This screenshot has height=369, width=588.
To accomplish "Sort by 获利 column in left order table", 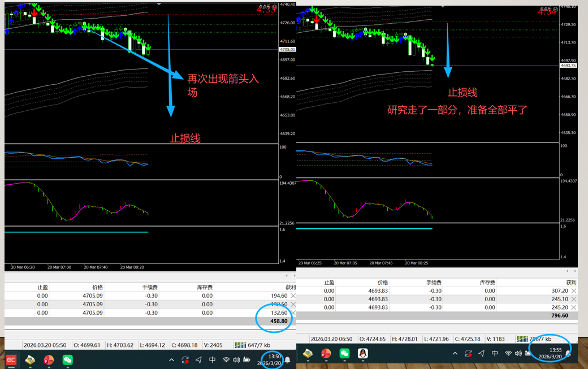I will tap(291, 287).
